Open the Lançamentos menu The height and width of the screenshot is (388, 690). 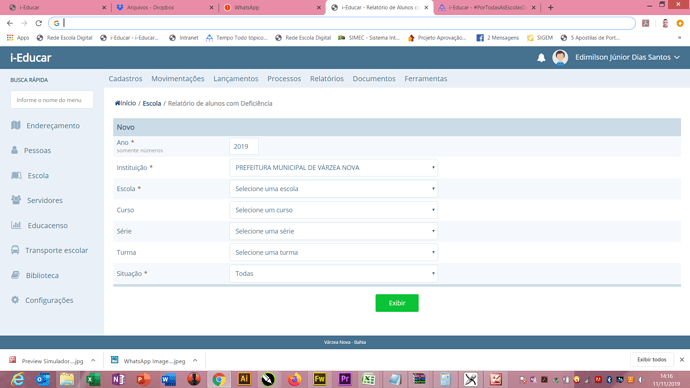(x=236, y=79)
